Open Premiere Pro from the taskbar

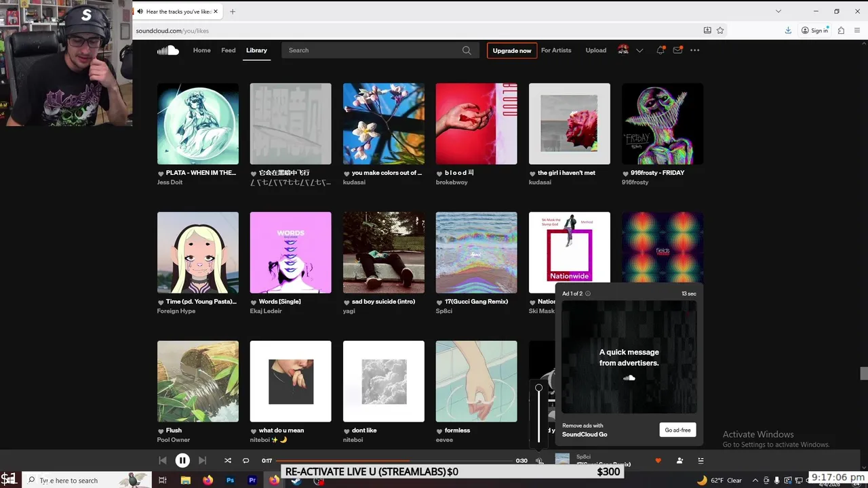(252, 480)
